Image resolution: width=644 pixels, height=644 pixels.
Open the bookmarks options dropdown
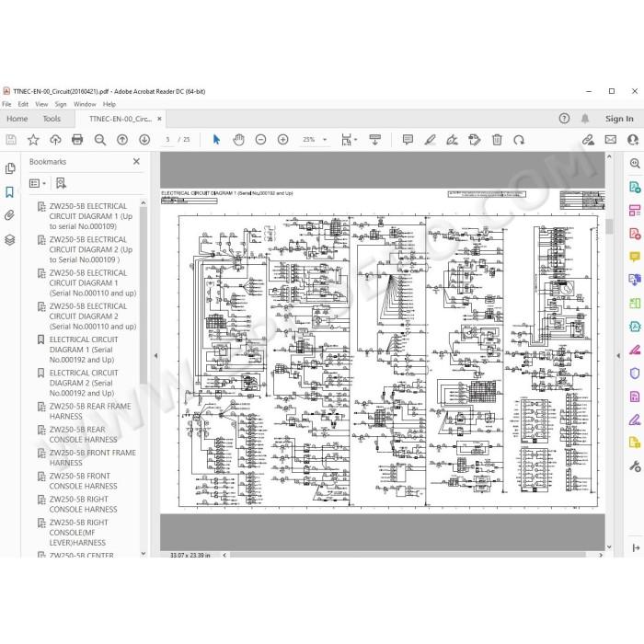click(38, 183)
